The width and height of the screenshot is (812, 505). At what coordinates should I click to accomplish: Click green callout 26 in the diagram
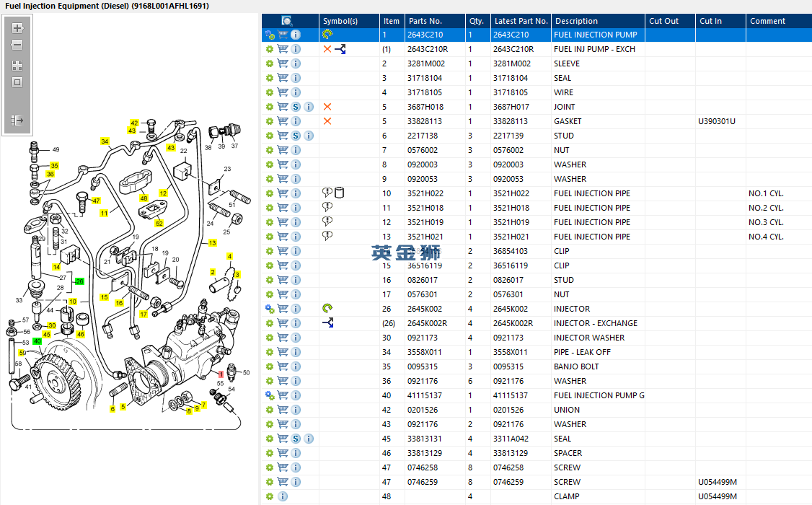(79, 281)
